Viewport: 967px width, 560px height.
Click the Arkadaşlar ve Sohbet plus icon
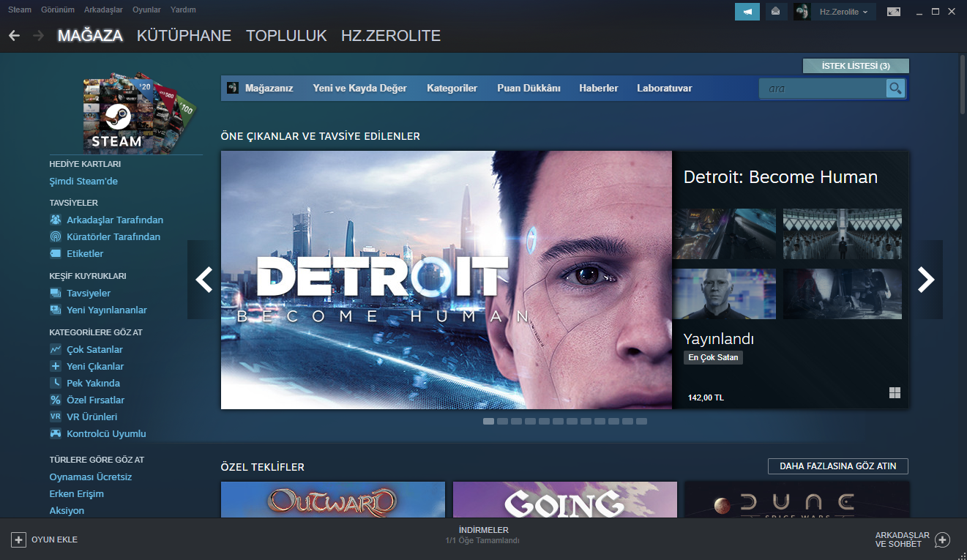pyautogui.click(x=943, y=540)
